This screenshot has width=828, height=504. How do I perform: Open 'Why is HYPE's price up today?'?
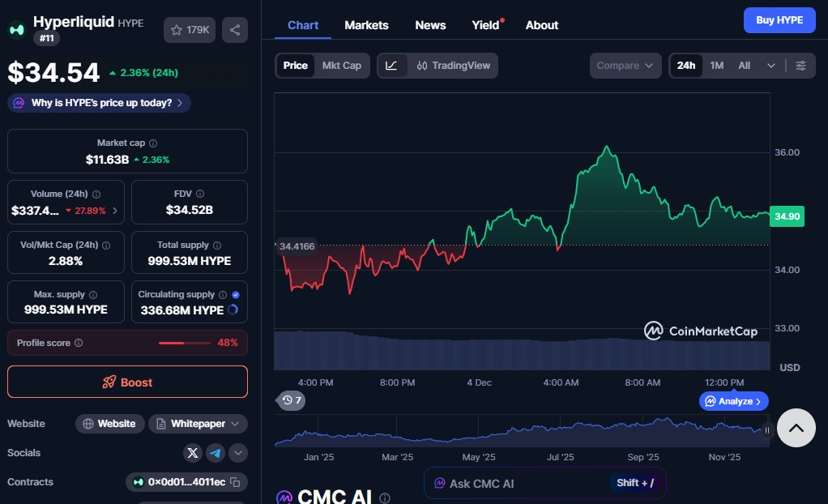98,103
